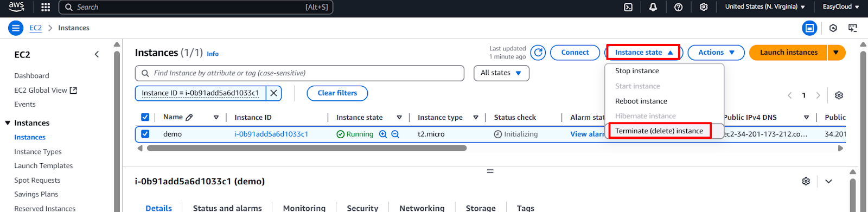Click the blue square panel icon beside the breadcrumb
The width and height of the screenshot is (868, 212).
tap(809, 28)
